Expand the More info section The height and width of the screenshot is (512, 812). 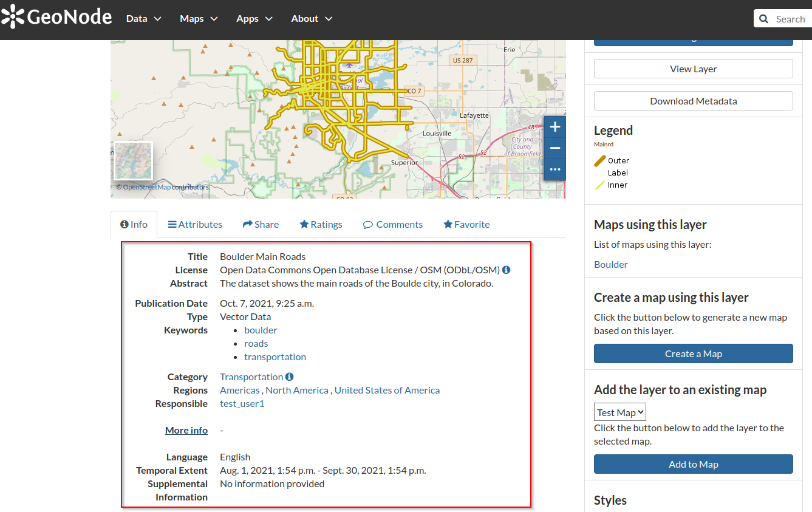[x=186, y=430]
